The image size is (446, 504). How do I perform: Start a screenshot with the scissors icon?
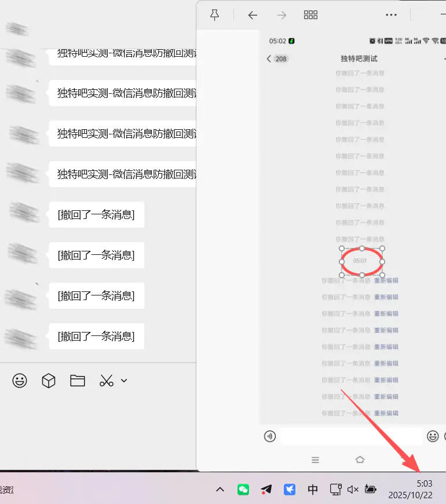coord(107,381)
